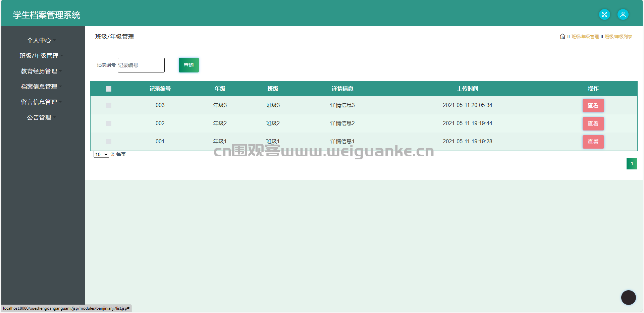The height and width of the screenshot is (313, 644).
Task: View record 001 with 查看 button
Action: coord(593,142)
